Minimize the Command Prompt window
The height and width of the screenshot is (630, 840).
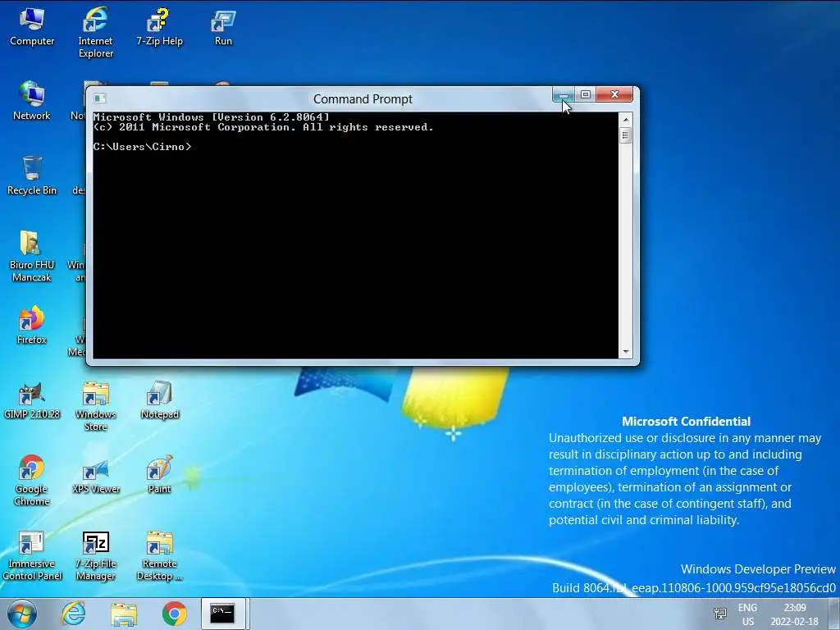tap(563, 94)
